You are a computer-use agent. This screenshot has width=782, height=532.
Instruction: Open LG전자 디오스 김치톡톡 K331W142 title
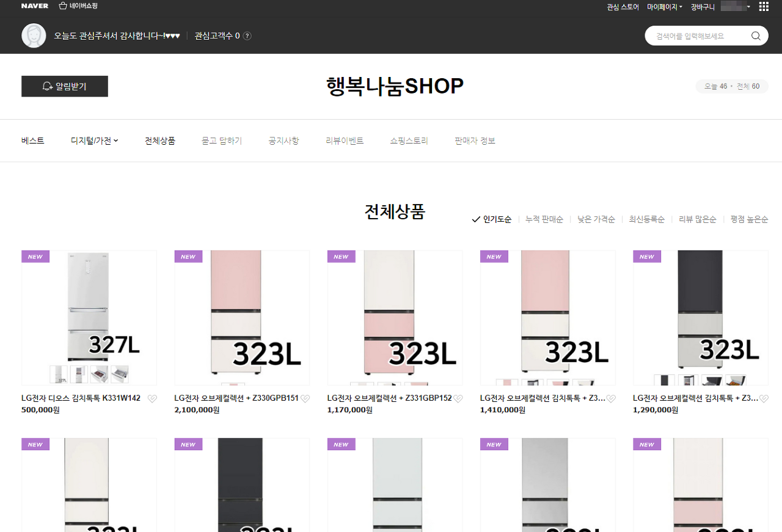point(81,398)
